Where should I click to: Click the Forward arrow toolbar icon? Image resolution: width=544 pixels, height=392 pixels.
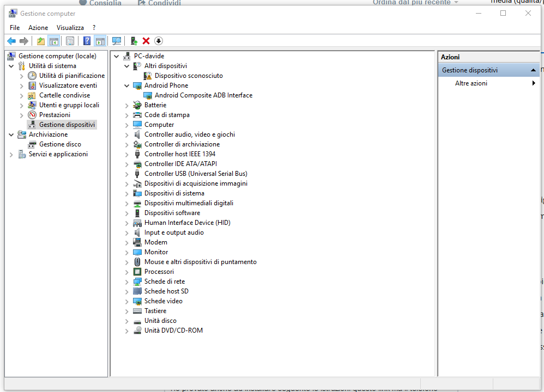click(24, 41)
